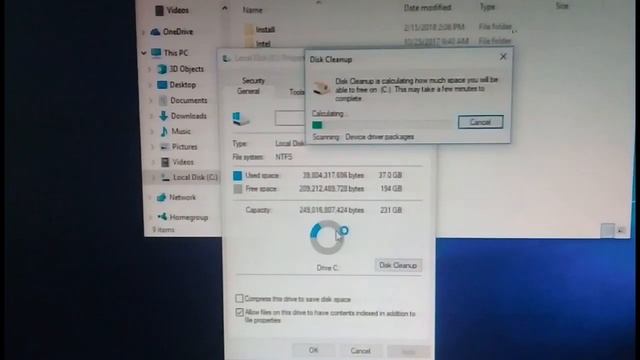
Task: Select the Music note icon
Action: tap(164, 131)
